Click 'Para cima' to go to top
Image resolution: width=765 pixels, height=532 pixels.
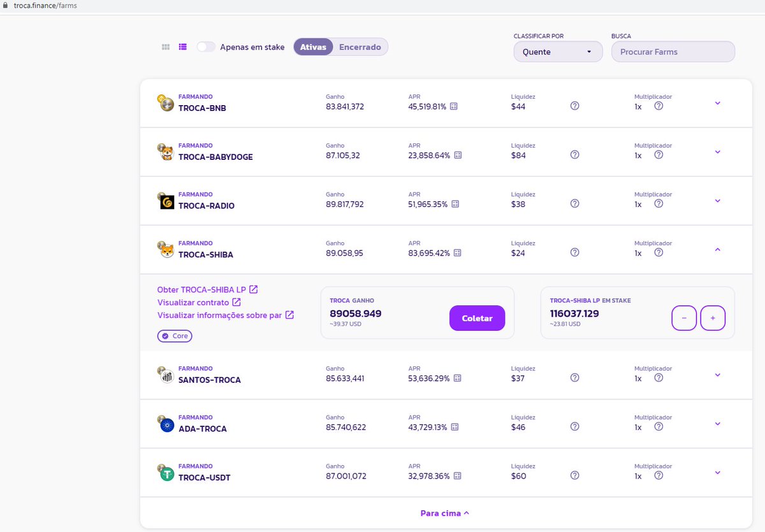[445, 513]
